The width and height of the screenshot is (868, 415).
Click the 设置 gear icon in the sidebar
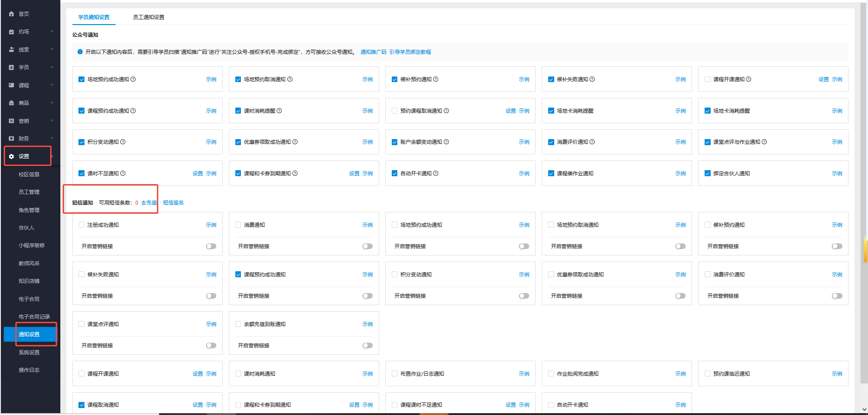pos(12,157)
